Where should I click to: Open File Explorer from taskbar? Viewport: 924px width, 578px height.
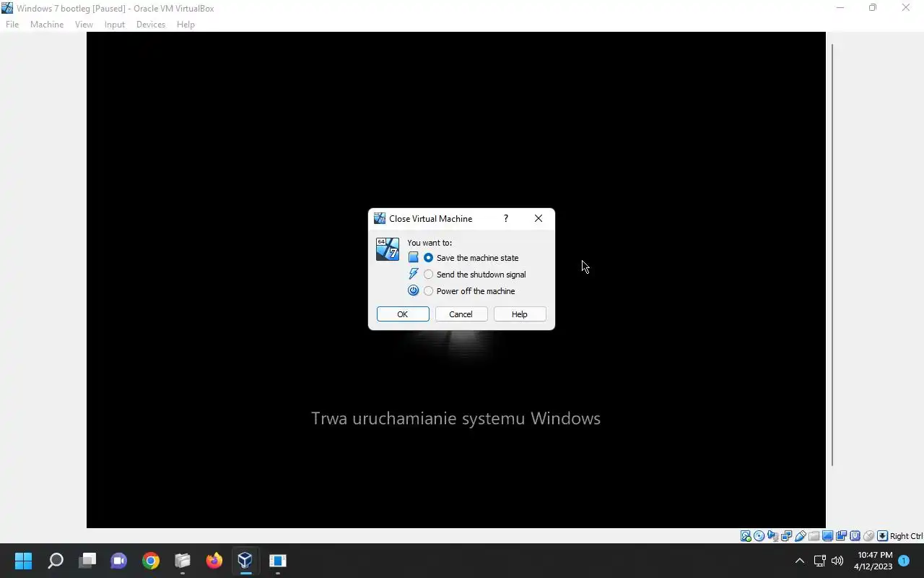(x=182, y=561)
